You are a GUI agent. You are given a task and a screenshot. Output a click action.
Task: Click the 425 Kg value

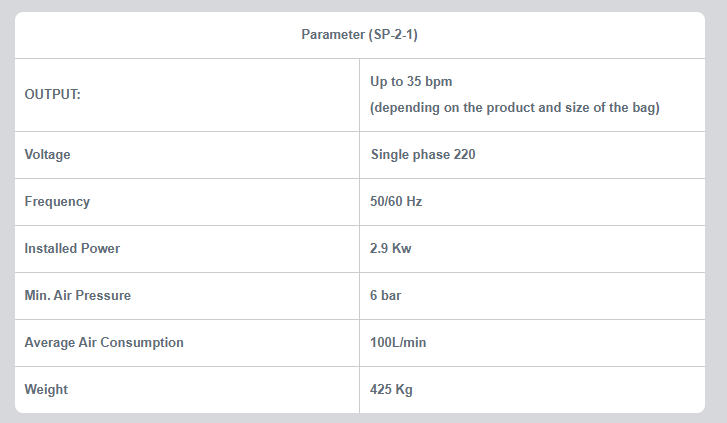[x=391, y=390]
